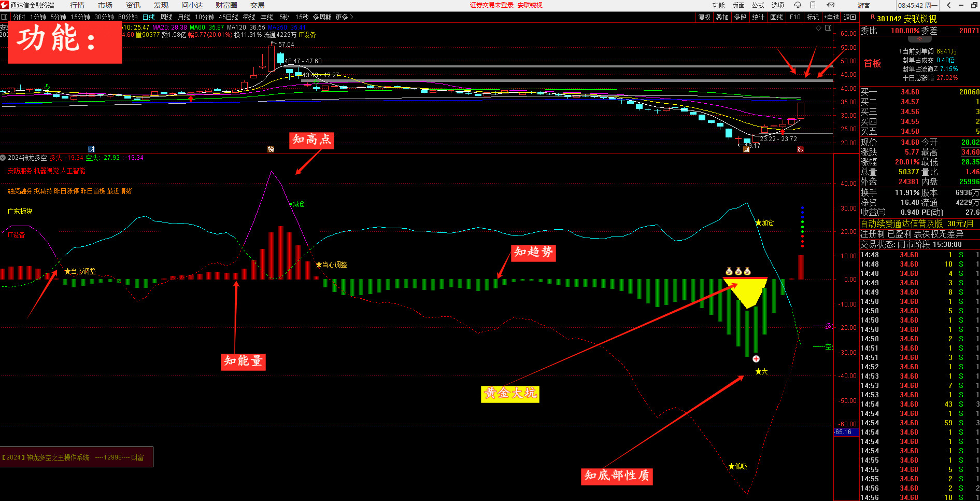Click the red R badge beside 301042
This screenshot has width=980, height=501.
pyautogui.click(x=873, y=17)
